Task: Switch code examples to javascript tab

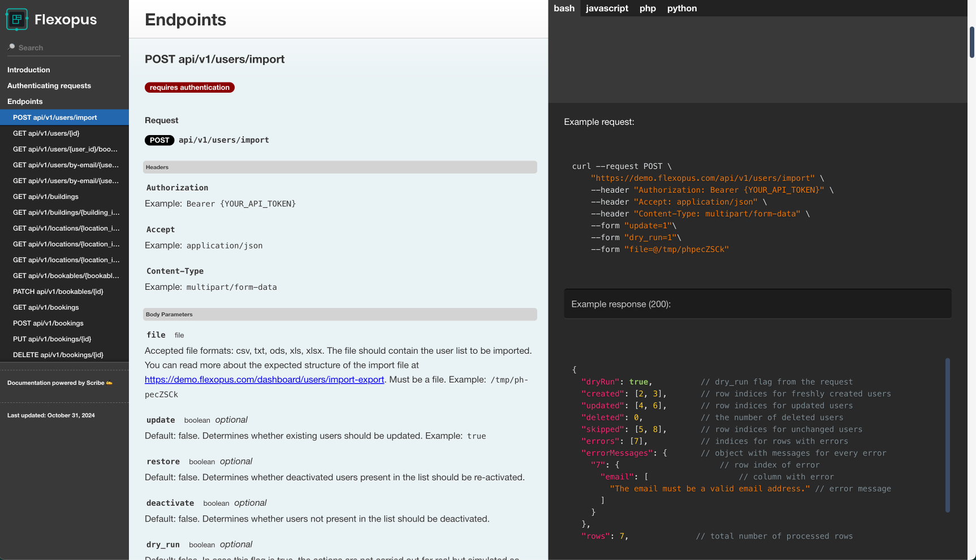Action: tap(607, 8)
